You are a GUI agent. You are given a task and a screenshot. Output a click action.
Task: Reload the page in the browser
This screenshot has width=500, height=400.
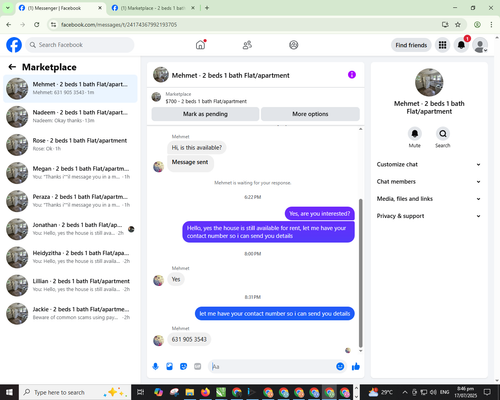point(37,25)
